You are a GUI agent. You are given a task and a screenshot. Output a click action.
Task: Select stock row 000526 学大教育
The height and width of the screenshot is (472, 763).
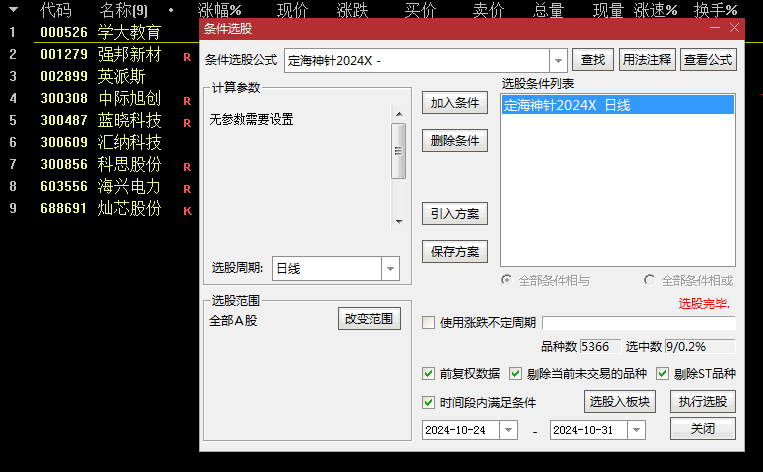pos(100,32)
